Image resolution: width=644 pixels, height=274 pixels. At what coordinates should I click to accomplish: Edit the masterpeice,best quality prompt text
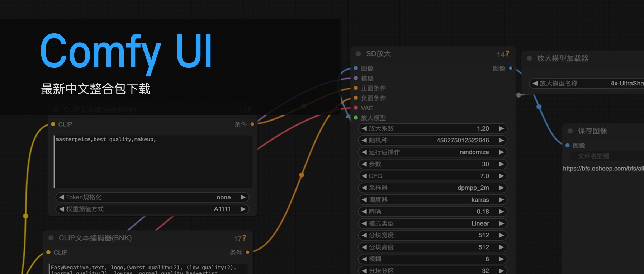click(x=153, y=161)
